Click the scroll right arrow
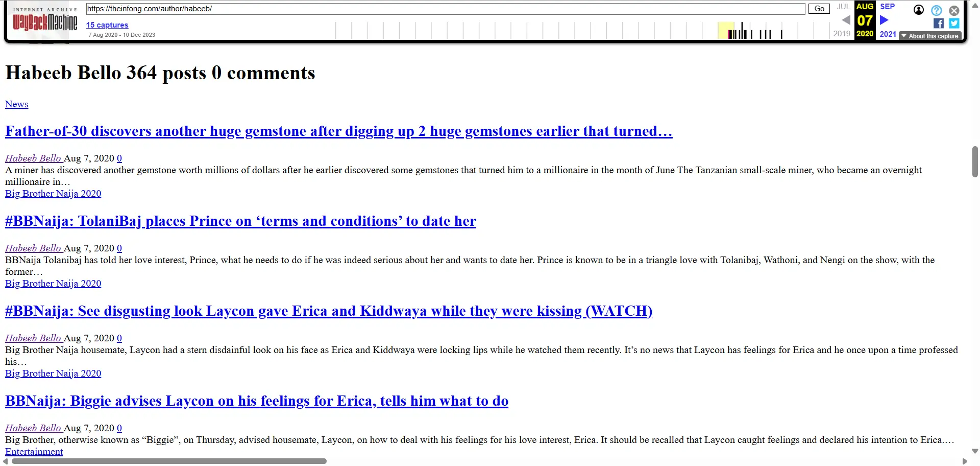980x466 pixels. click(x=965, y=461)
